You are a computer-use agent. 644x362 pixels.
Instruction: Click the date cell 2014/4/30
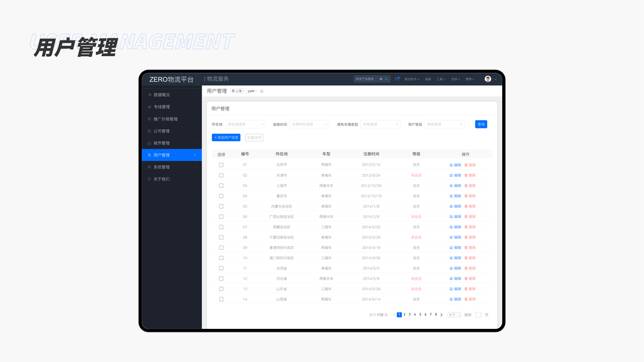(371, 258)
